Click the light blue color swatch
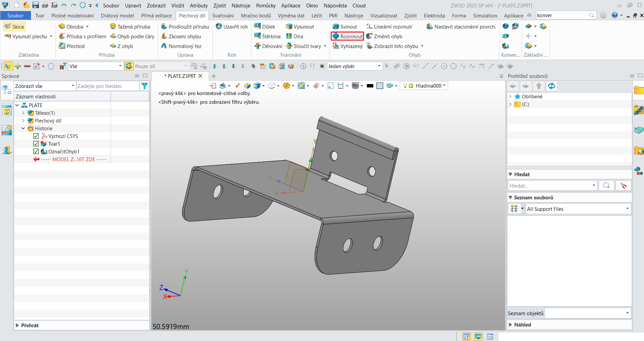The width and height of the screenshot is (644, 341). (380, 86)
